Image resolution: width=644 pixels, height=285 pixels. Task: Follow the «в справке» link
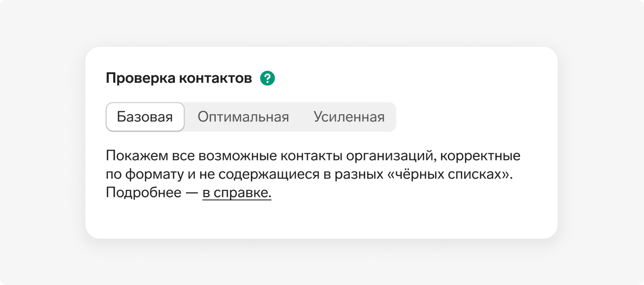[237, 193]
